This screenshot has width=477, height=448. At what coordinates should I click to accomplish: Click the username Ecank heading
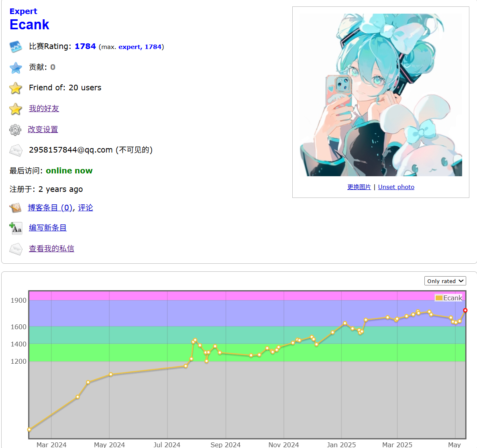[x=29, y=24]
